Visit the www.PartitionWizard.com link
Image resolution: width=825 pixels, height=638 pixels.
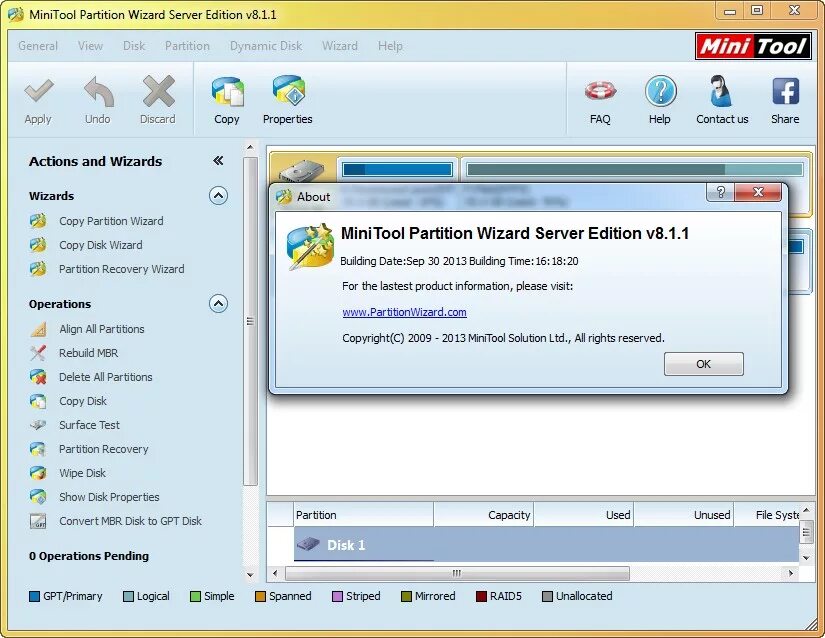tap(405, 312)
